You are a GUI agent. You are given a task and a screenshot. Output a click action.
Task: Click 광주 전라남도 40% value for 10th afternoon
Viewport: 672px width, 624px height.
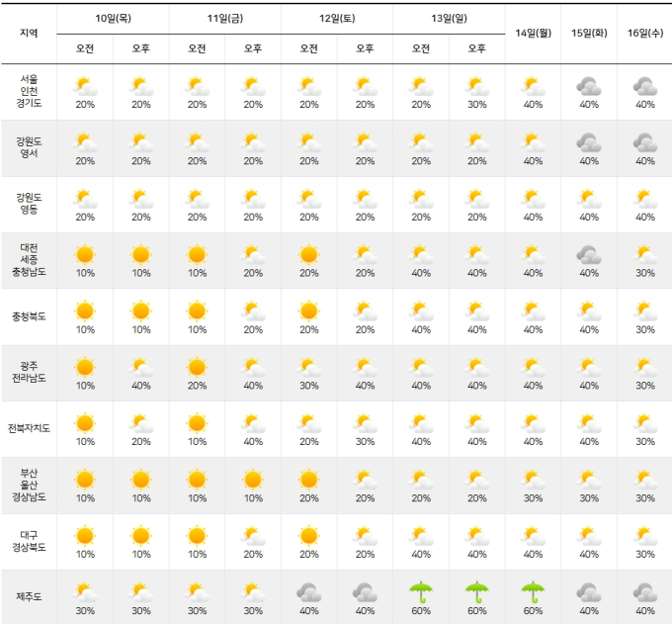tap(141, 386)
